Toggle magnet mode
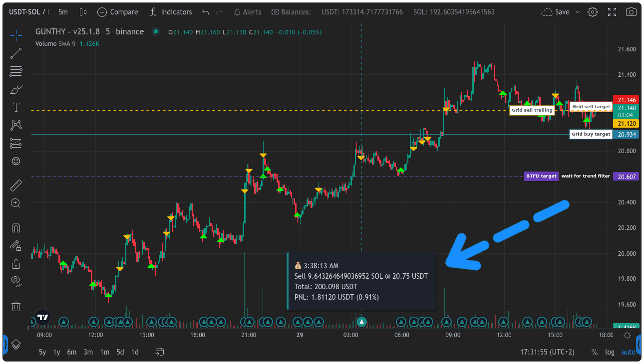The height and width of the screenshot is (364, 644). pyautogui.click(x=16, y=228)
